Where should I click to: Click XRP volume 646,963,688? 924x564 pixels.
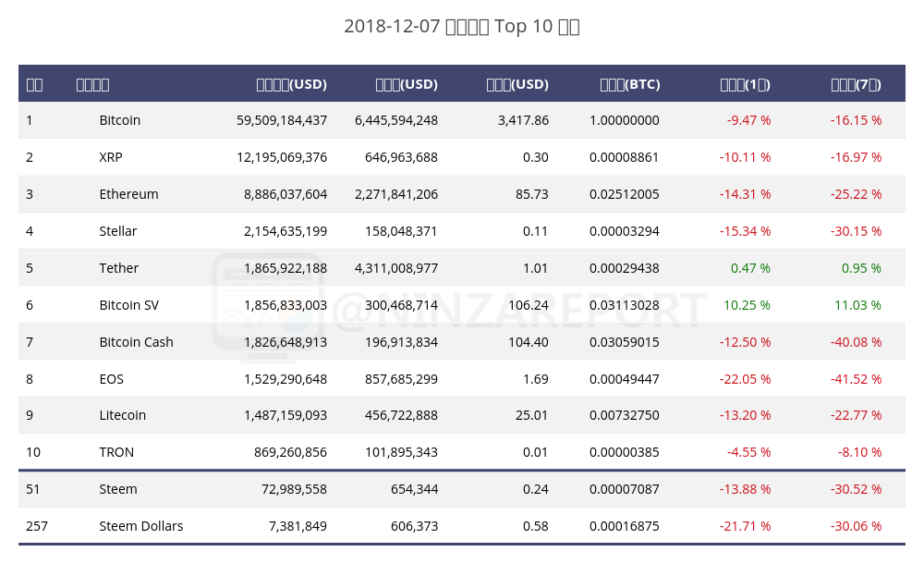coord(401,157)
